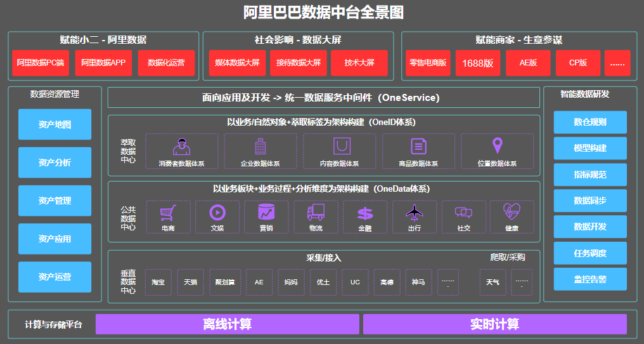Open 资产管理
644x344 pixels.
[55, 201]
